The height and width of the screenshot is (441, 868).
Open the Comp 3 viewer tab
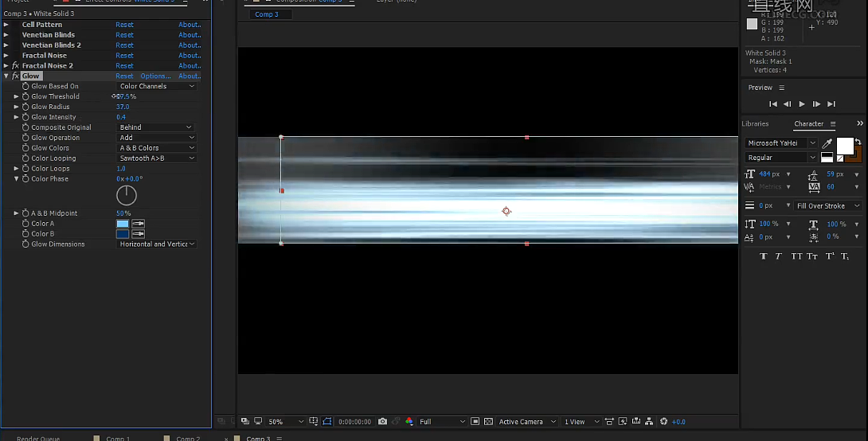click(267, 14)
